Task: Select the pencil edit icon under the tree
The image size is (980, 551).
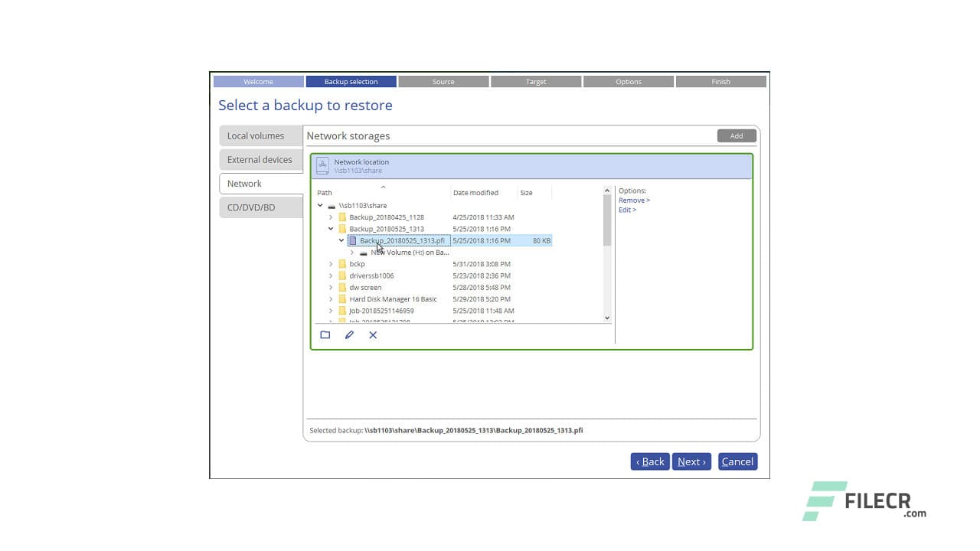Action: pyautogui.click(x=349, y=334)
